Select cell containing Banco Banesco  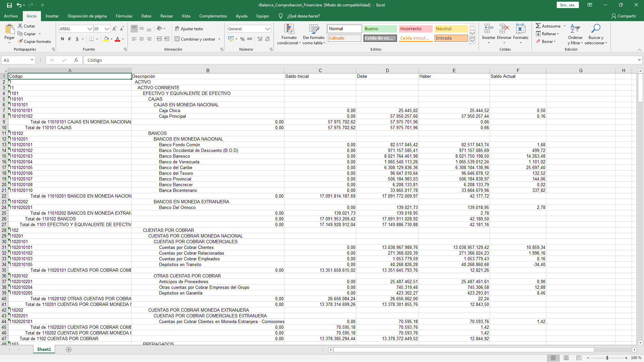pyautogui.click(x=174, y=156)
